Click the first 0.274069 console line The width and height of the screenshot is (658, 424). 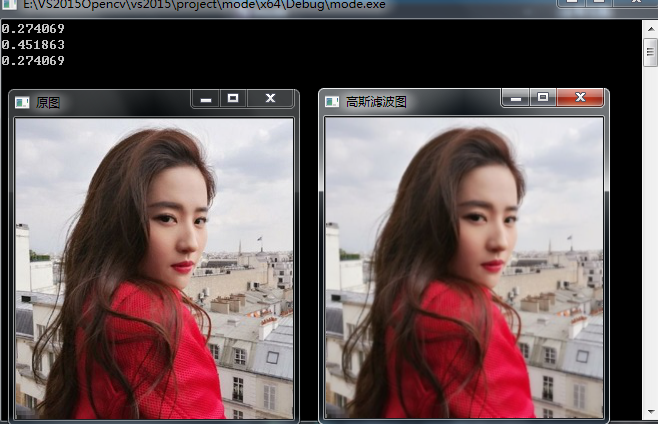coord(33,29)
